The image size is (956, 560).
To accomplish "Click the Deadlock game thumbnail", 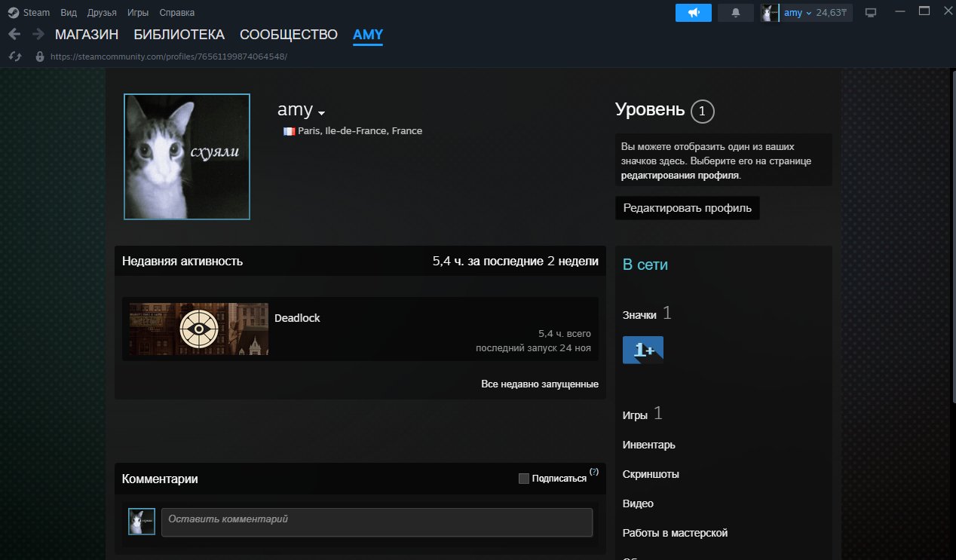I will click(198, 329).
